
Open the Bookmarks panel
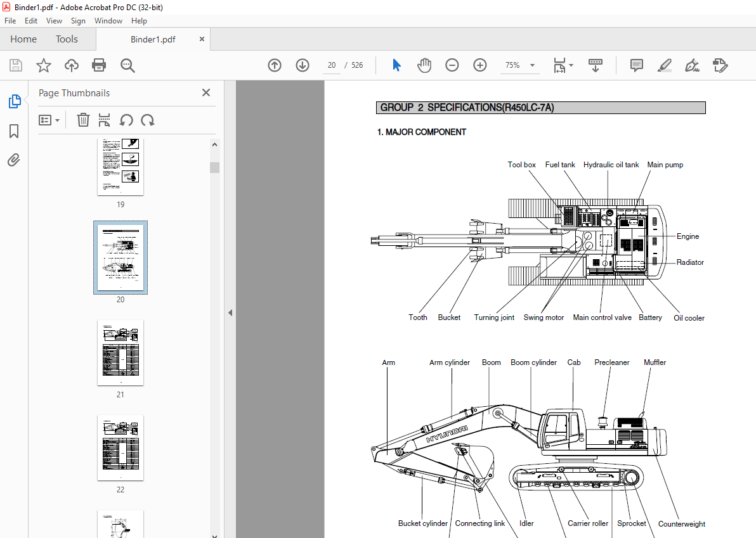(x=14, y=131)
